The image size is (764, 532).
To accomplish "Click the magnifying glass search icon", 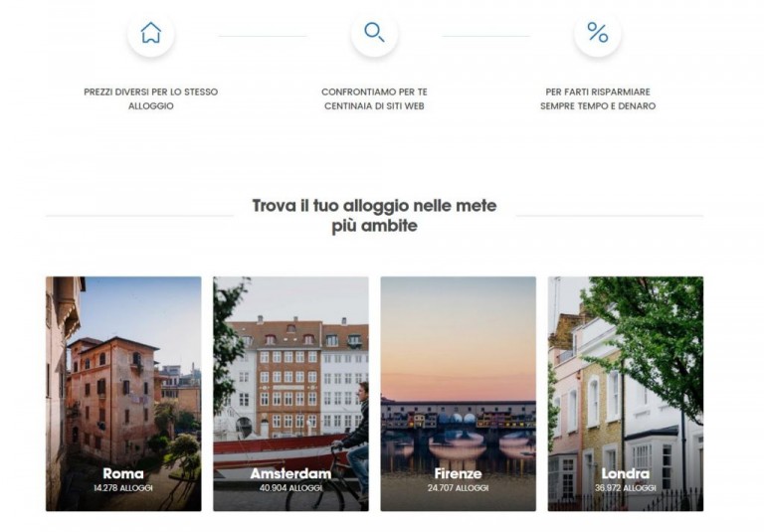I will pos(374,33).
